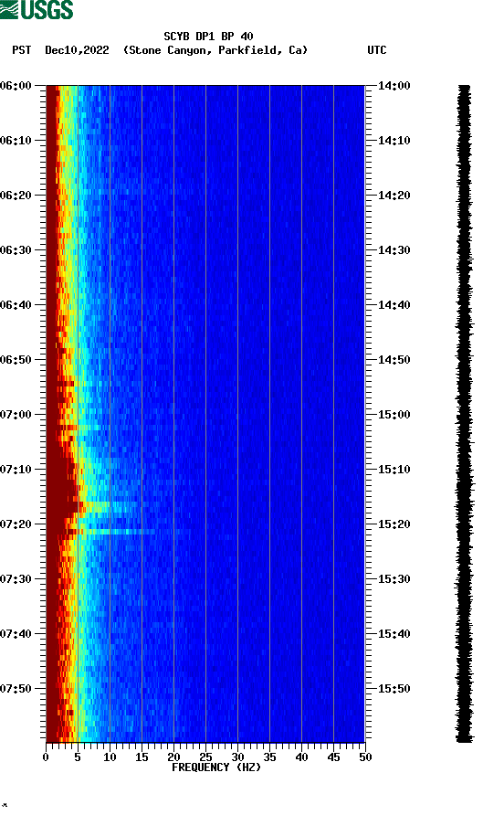Viewport: 504px width, 815px height.
Task: Click the '07:40' PST time label
Action: [16, 634]
